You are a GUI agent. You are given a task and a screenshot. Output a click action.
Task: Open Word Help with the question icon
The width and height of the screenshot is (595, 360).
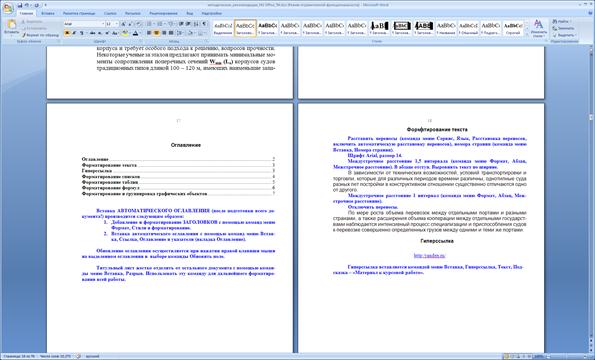(x=589, y=13)
